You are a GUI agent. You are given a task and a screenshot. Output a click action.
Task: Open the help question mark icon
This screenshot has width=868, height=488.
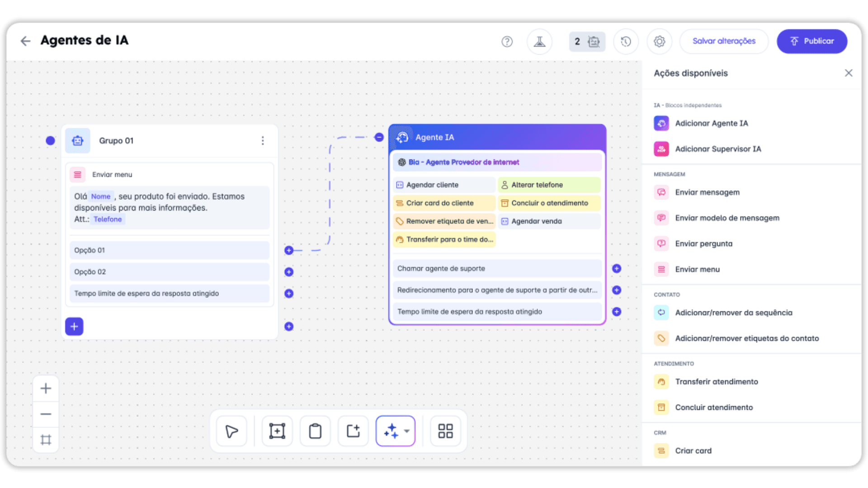point(507,42)
